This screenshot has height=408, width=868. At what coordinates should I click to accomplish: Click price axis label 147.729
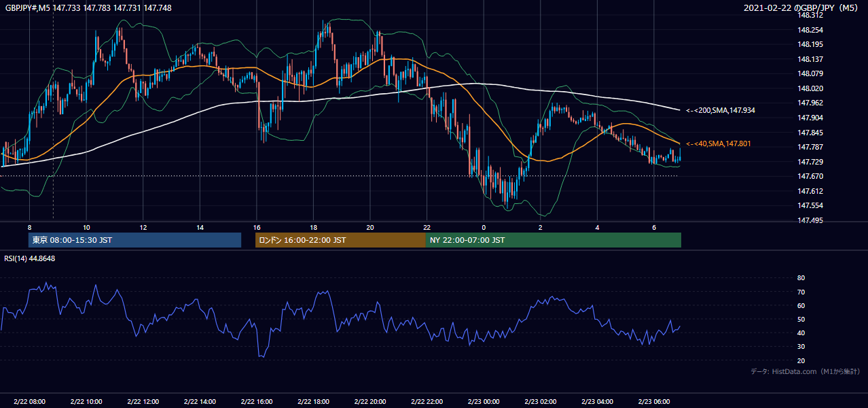810,162
